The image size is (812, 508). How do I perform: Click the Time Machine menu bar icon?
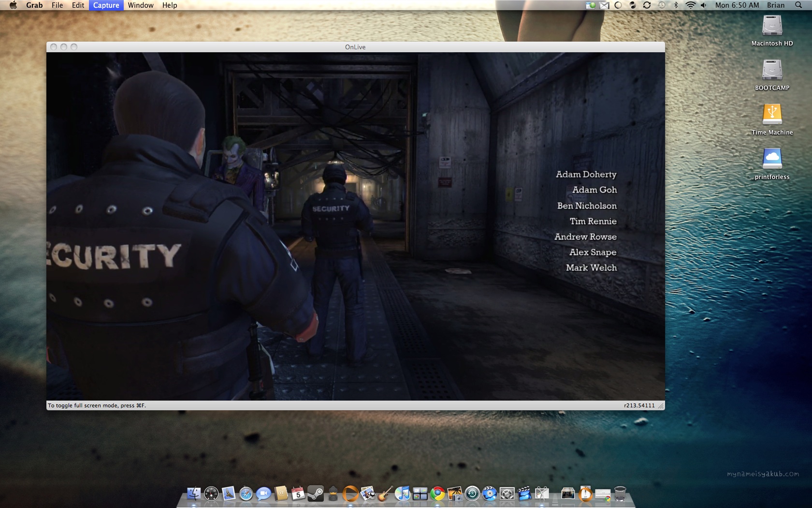[662, 5]
